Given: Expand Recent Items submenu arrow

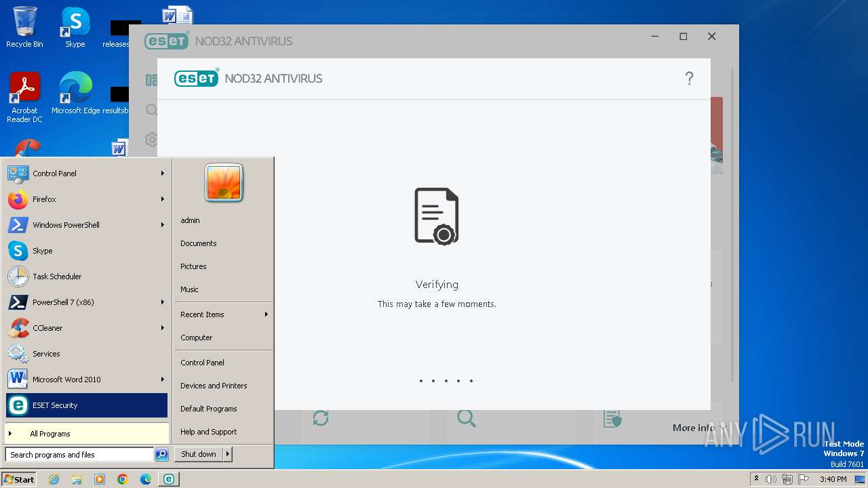Looking at the screenshot, I should [267, 314].
